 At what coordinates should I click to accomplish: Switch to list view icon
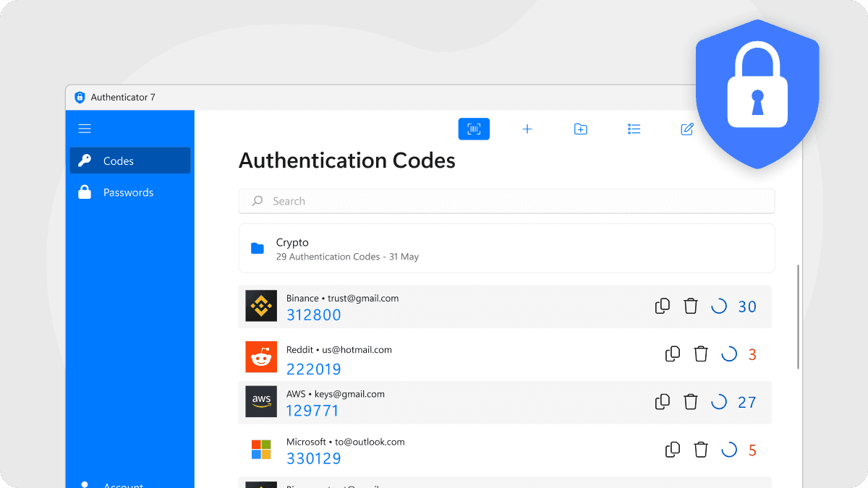634,129
